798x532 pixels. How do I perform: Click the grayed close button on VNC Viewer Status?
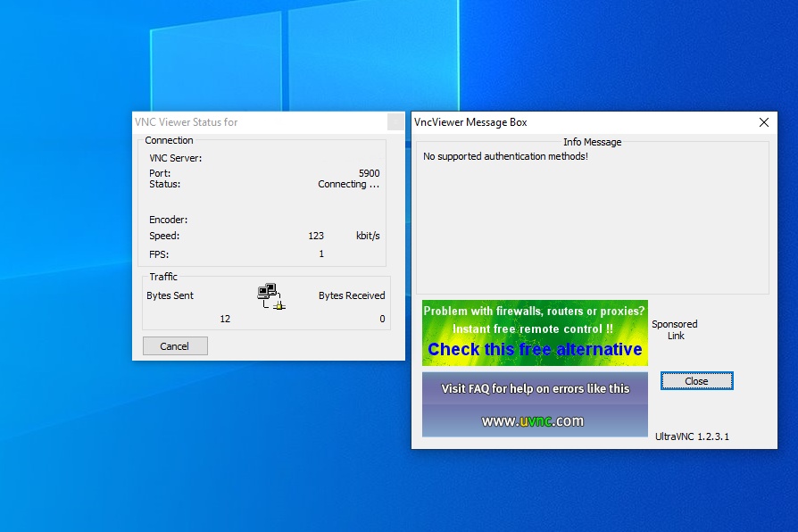(x=395, y=122)
